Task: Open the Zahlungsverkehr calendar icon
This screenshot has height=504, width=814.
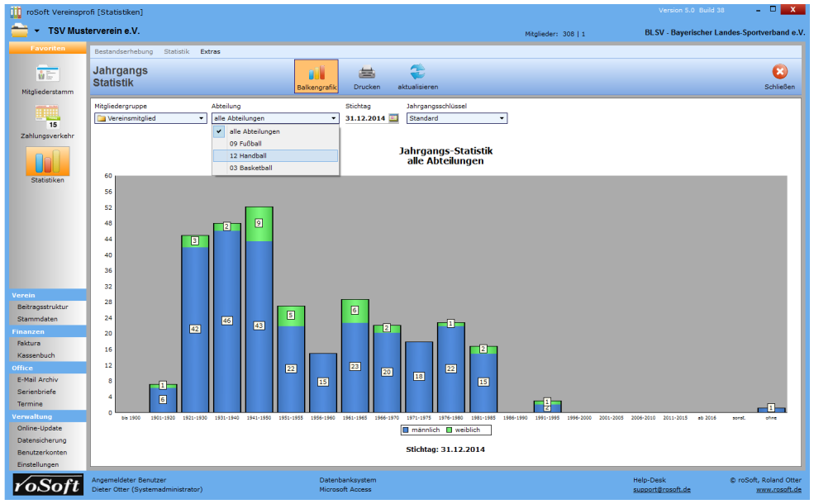Action: [46, 116]
